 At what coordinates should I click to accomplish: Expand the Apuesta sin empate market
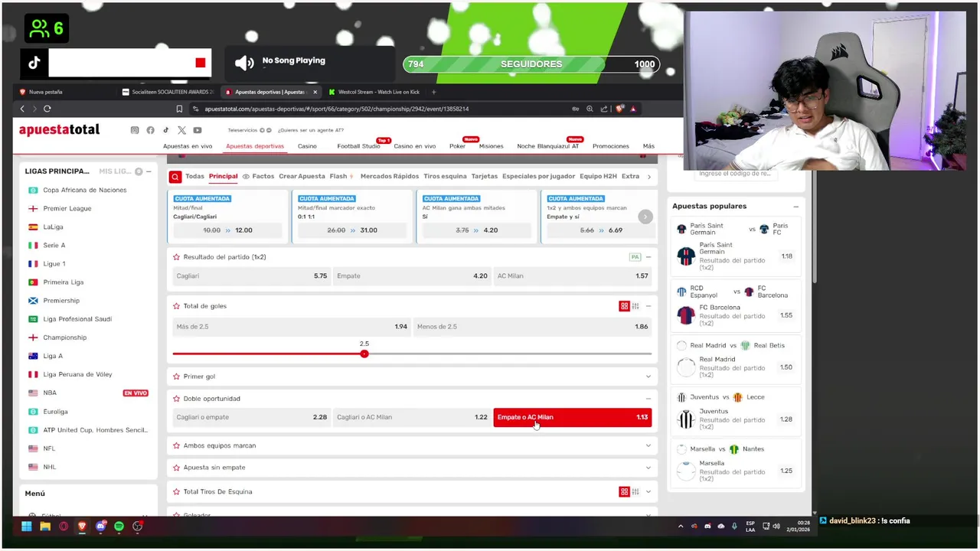click(648, 468)
